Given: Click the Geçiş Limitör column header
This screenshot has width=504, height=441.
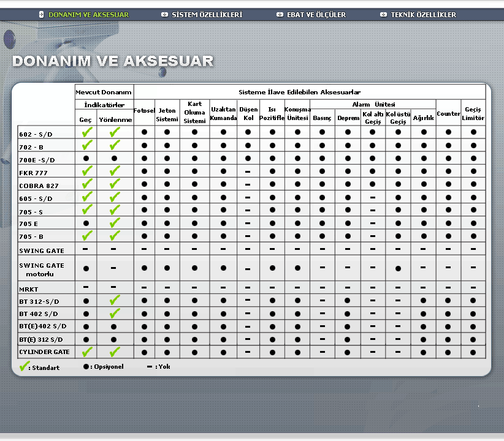Looking at the screenshot, I should pos(473,114).
